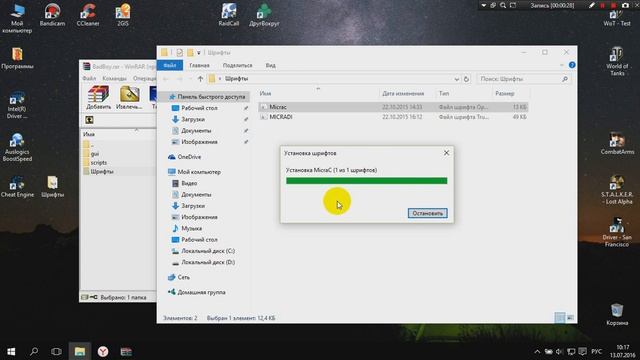640x360 pixels.
Task: Open the Корзина recycle bin
Action: click(x=617, y=314)
